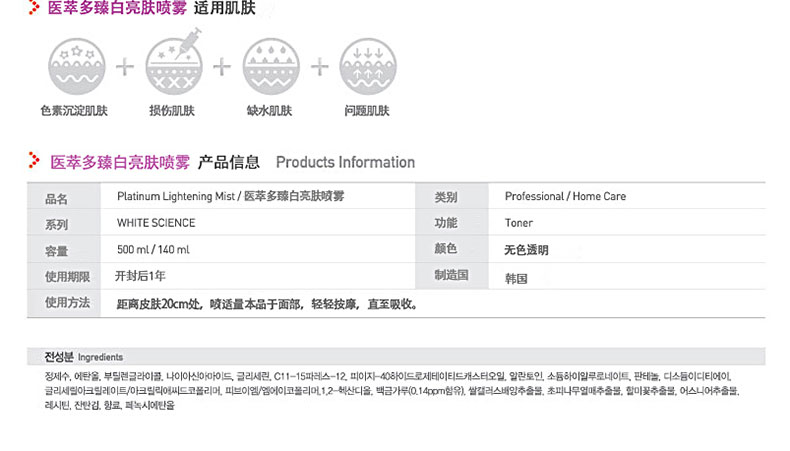Click plus sign between 色素沉淀 and 损伤 icons
Screen dimensions: 790x451
click(x=124, y=68)
